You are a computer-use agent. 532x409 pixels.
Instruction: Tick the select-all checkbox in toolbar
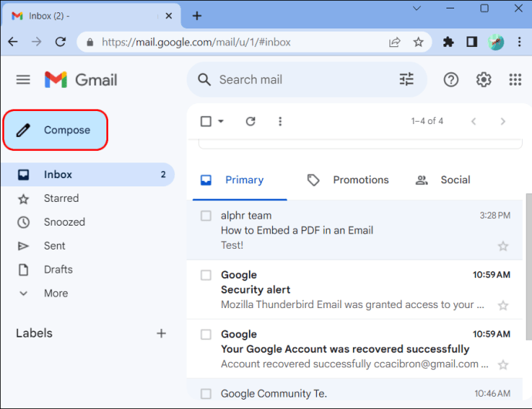(206, 121)
